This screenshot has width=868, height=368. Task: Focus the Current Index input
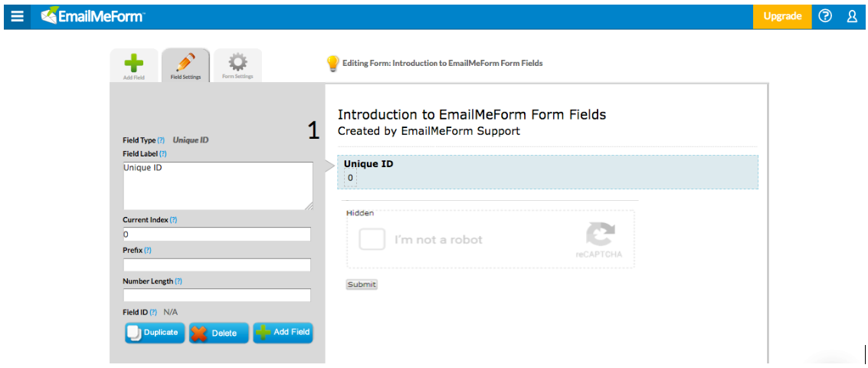click(217, 235)
